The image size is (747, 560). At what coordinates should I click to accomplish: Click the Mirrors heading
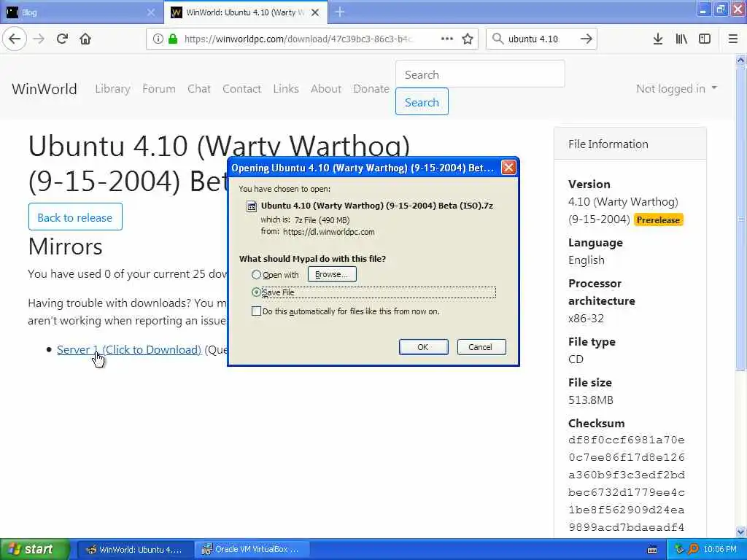click(x=65, y=246)
